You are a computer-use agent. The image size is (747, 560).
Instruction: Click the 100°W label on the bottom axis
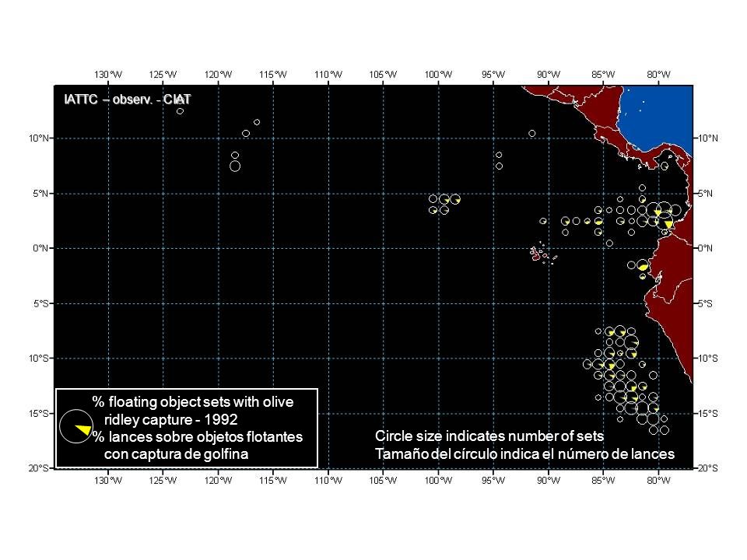click(438, 480)
